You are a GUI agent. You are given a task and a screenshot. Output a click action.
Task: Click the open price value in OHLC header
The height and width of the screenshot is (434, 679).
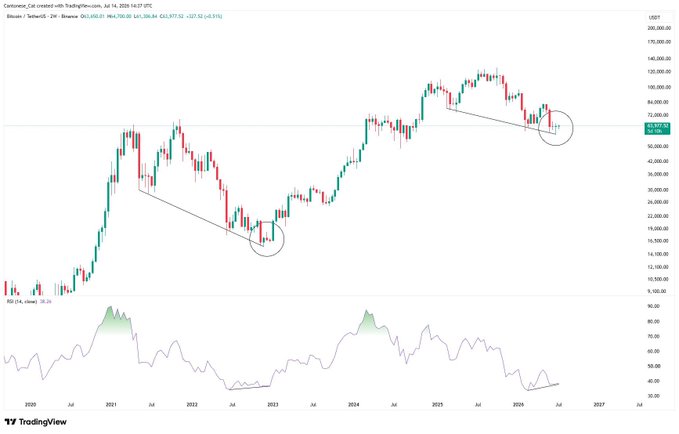pos(92,16)
